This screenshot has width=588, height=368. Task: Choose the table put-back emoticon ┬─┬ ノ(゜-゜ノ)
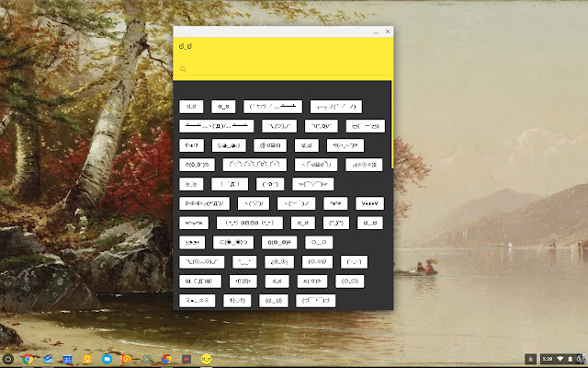pos(335,107)
